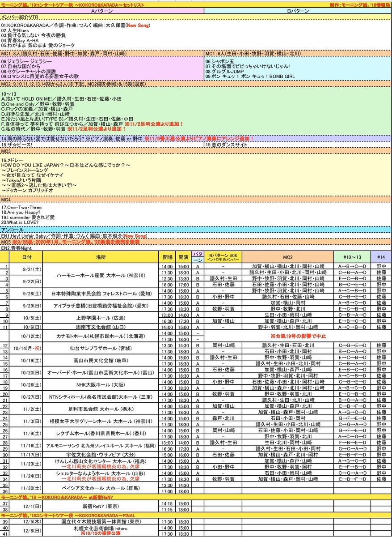Screen dimensions: 392x537
Task: Select 15.恋のダンスサイト cell
Action: 297,145
